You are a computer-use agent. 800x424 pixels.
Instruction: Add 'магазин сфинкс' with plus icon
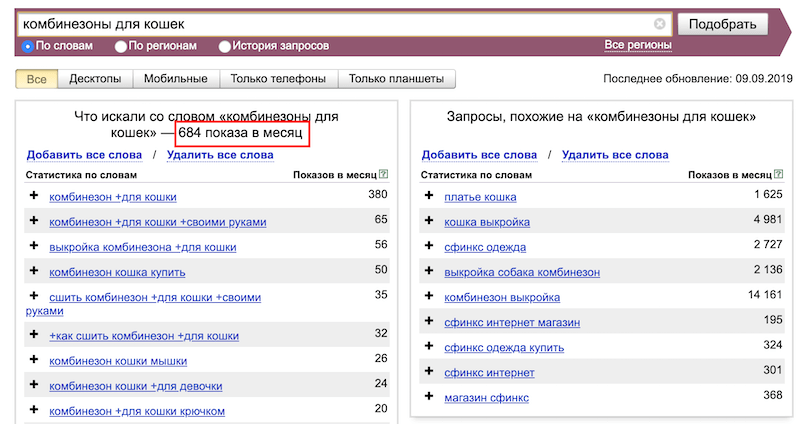(x=429, y=397)
